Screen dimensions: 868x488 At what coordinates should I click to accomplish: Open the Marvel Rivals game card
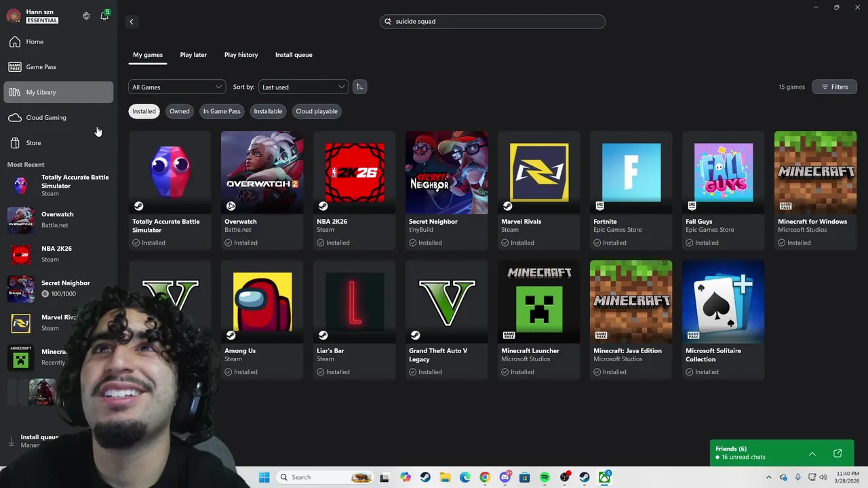click(x=539, y=191)
